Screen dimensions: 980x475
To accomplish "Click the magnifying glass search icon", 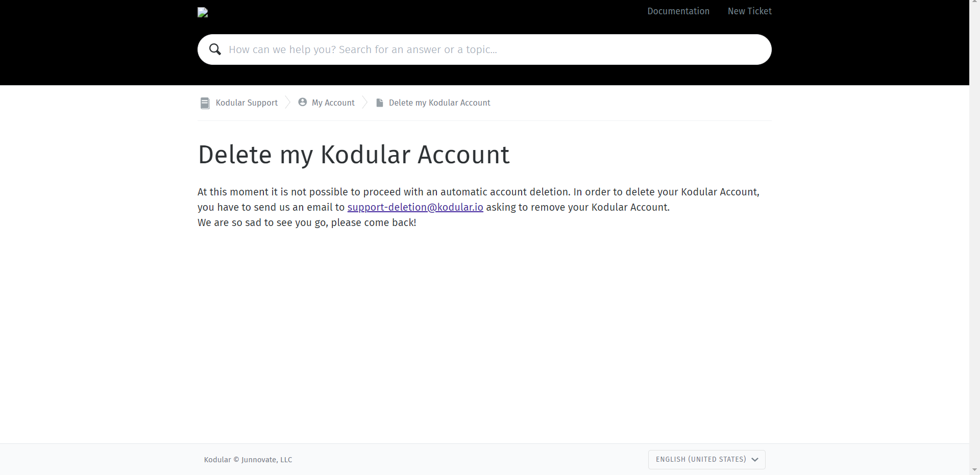I will 215,49.
